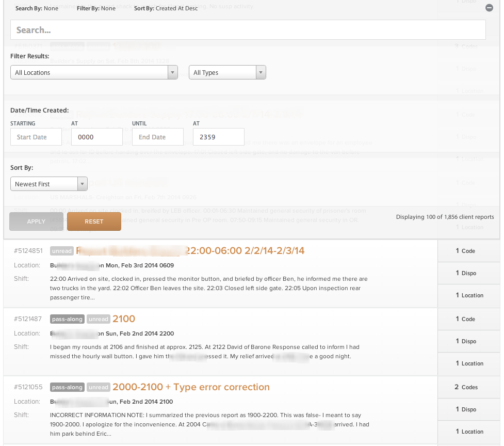
Task: Open the All Types dropdown
Action: point(227,72)
